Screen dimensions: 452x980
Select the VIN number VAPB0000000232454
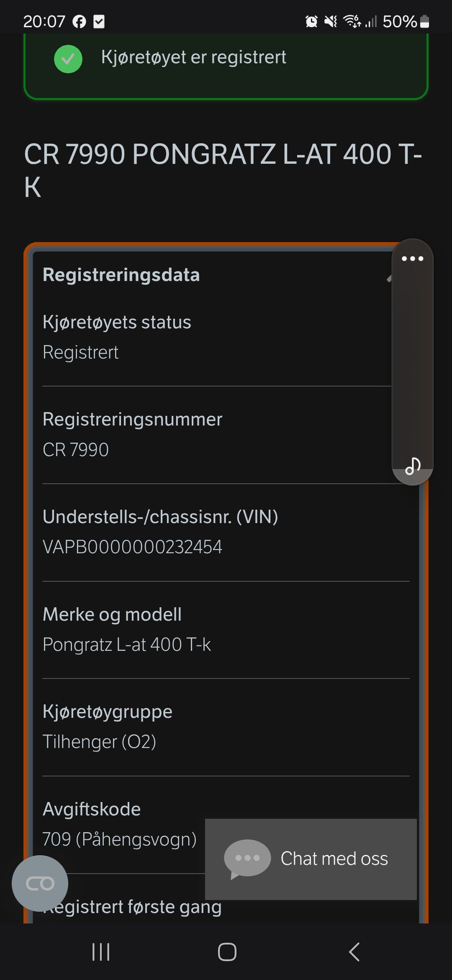(132, 547)
